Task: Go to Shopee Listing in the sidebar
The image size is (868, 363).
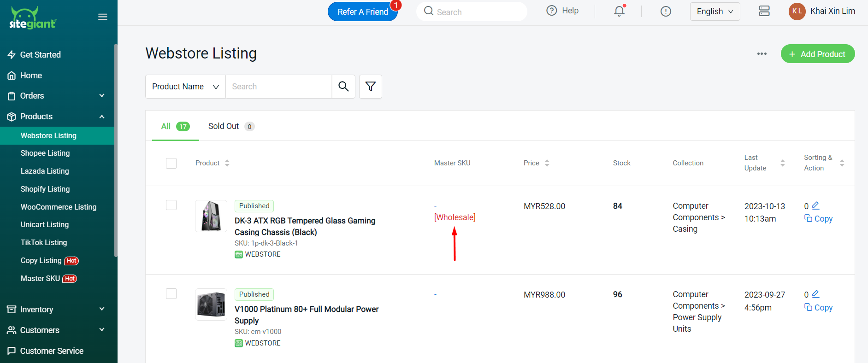Action: click(45, 153)
